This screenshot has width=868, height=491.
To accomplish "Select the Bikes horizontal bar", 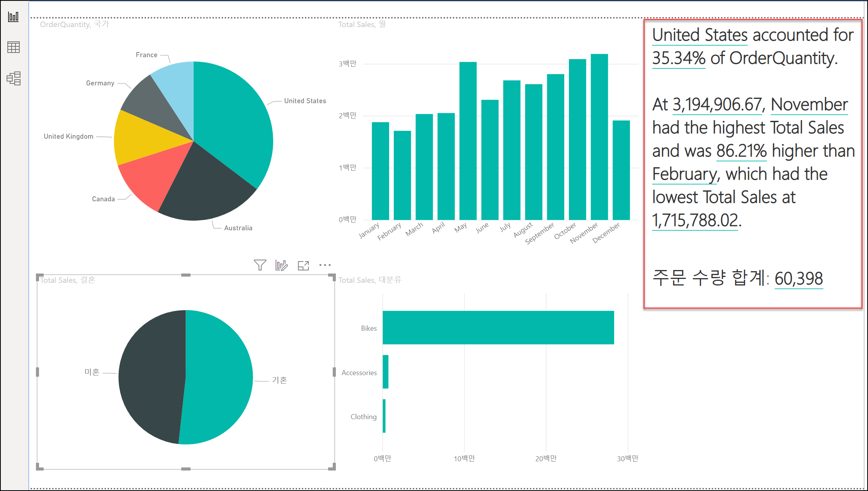I will coord(498,327).
